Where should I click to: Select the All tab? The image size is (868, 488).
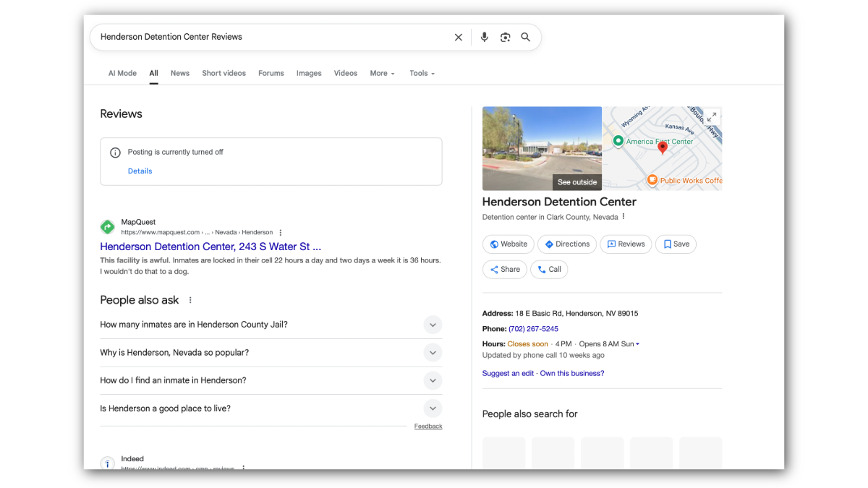coord(154,73)
